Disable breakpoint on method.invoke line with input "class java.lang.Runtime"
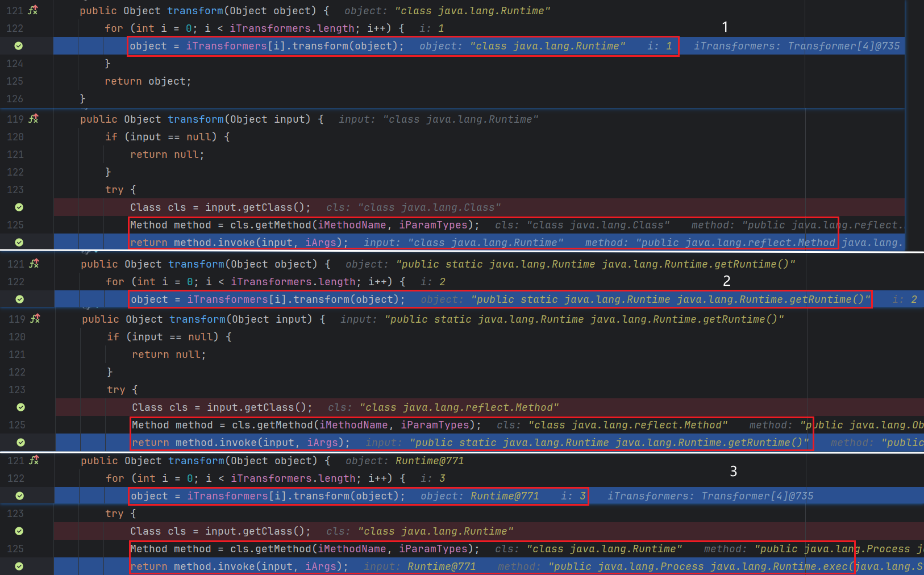 19,243
